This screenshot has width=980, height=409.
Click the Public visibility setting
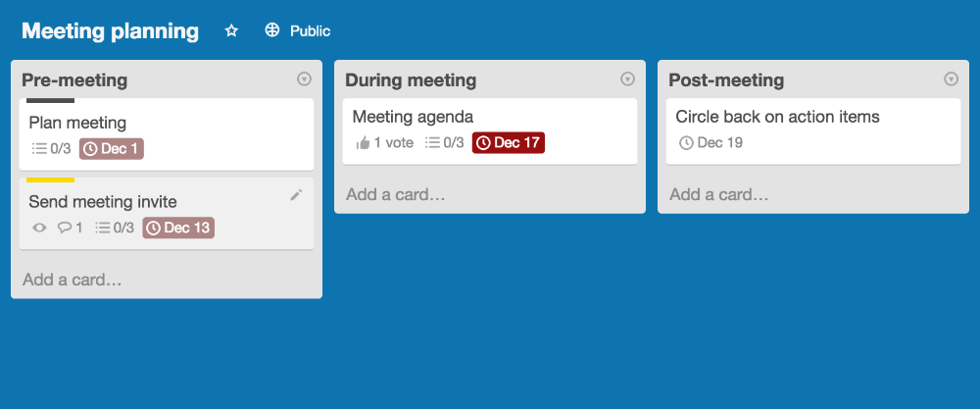(x=310, y=31)
